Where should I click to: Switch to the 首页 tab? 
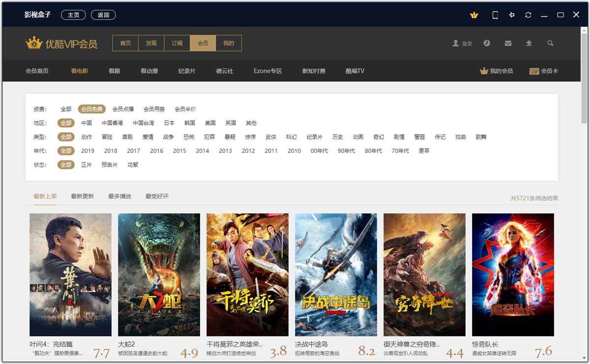coord(125,43)
